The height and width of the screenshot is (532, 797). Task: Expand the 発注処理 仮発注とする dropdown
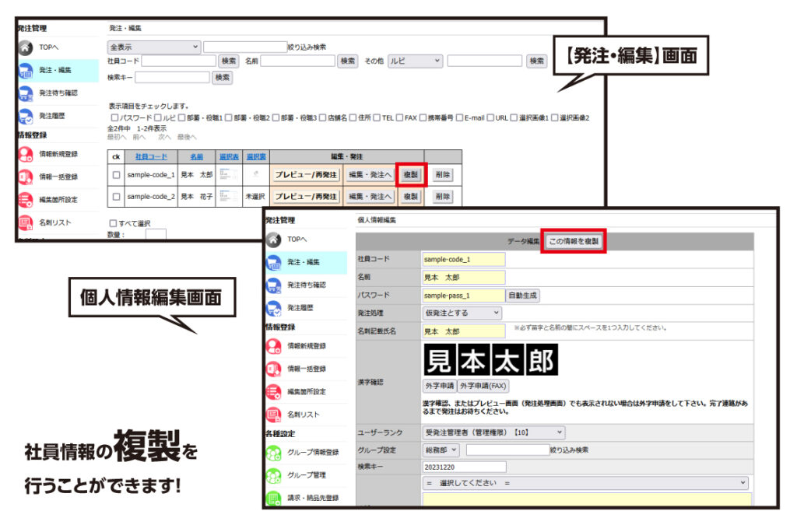(462, 313)
